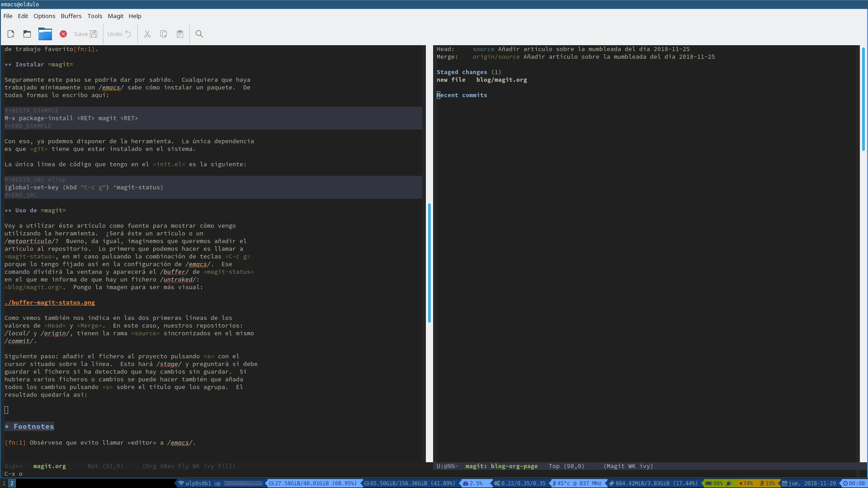The image size is (868, 488).
Task: Collapse the Footnotes org heading
Action: 33,427
